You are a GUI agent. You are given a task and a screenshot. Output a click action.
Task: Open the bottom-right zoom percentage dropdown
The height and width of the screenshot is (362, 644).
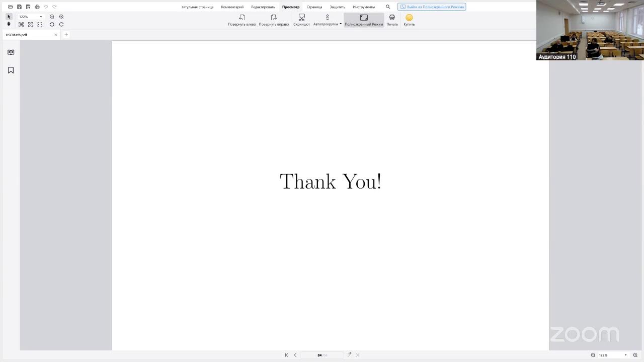pos(626,355)
